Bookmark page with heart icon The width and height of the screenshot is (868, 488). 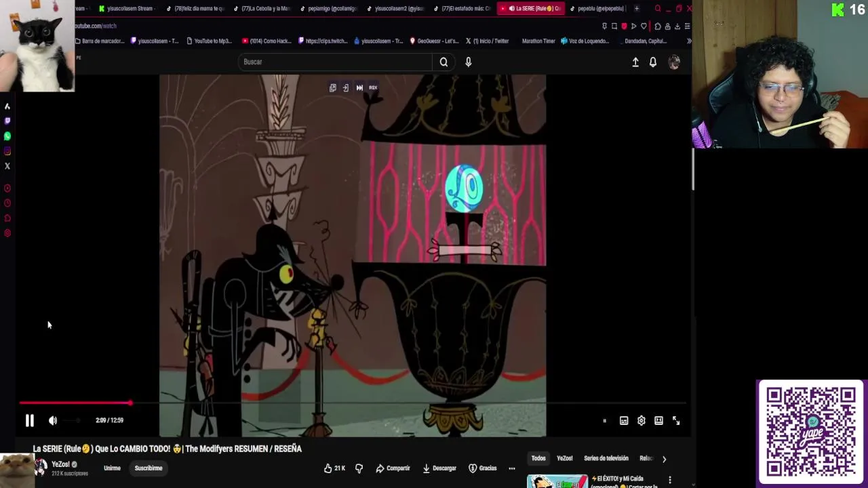click(x=644, y=26)
